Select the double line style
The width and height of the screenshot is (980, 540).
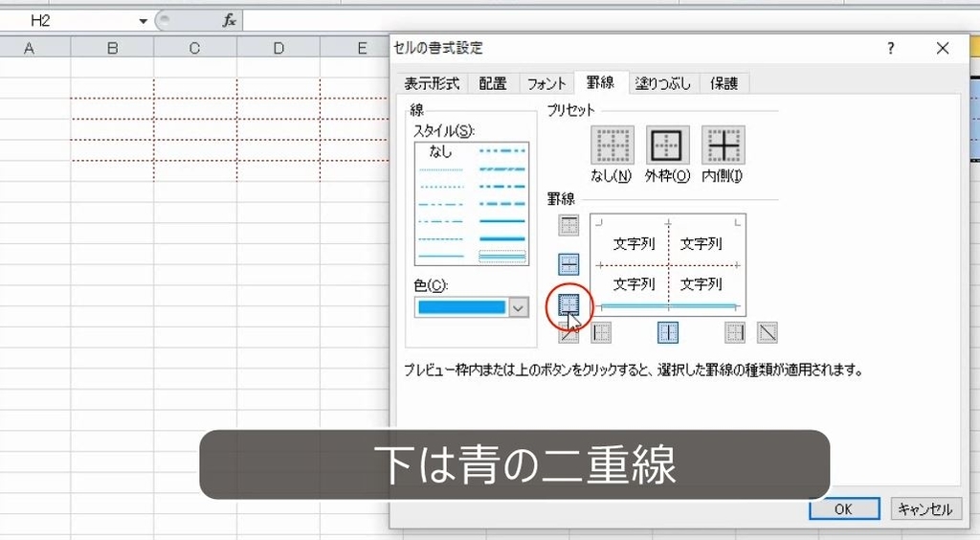click(501, 257)
